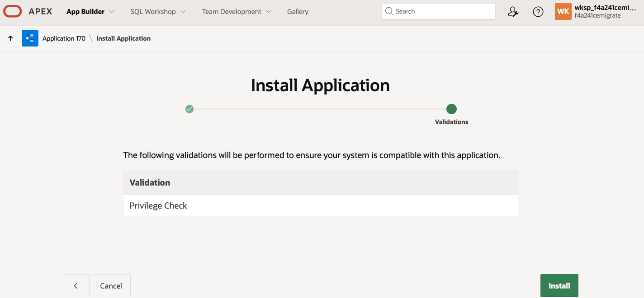The height and width of the screenshot is (298, 644).
Task: Click the completed green checkmark wizard step
Action: pyautogui.click(x=189, y=109)
